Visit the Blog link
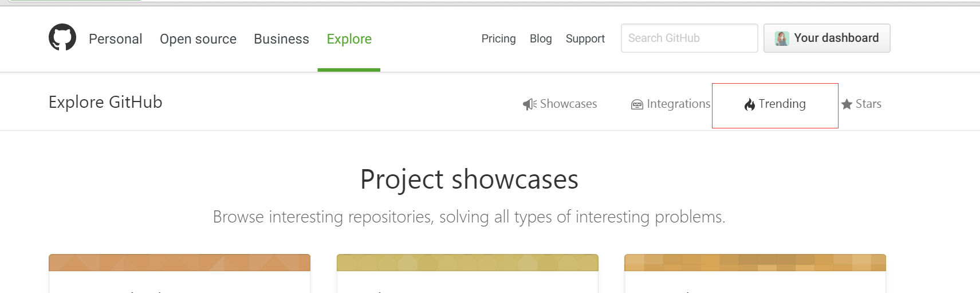This screenshot has height=293, width=980. coord(541,38)
